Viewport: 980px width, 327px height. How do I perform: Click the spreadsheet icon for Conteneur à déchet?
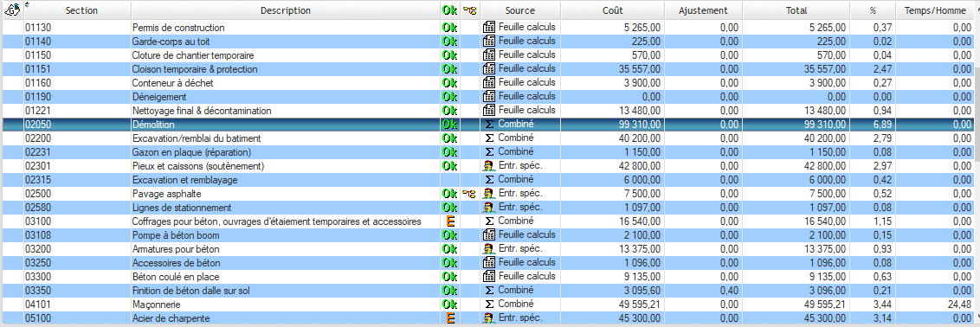[x=489, y=82]
